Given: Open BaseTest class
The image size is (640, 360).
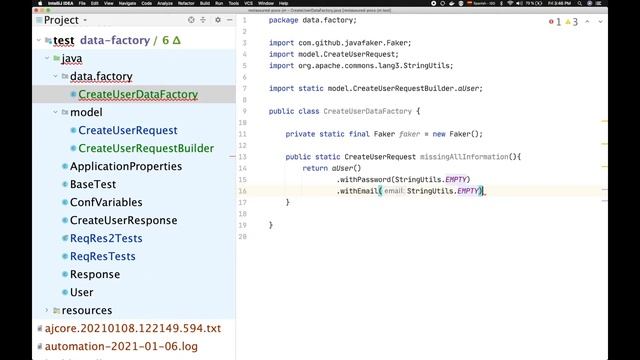Looking at the screenshot, I should [93, 184].
